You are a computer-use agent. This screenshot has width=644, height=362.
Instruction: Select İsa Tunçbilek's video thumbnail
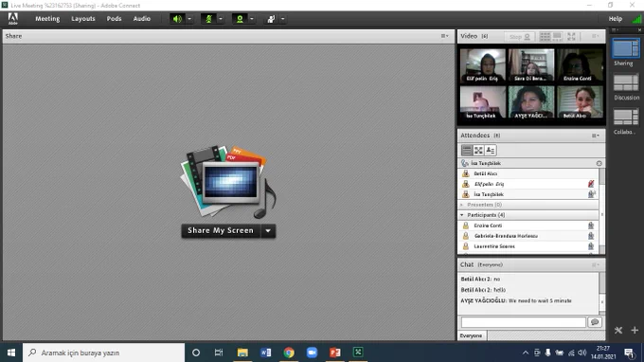pos(483,102)
